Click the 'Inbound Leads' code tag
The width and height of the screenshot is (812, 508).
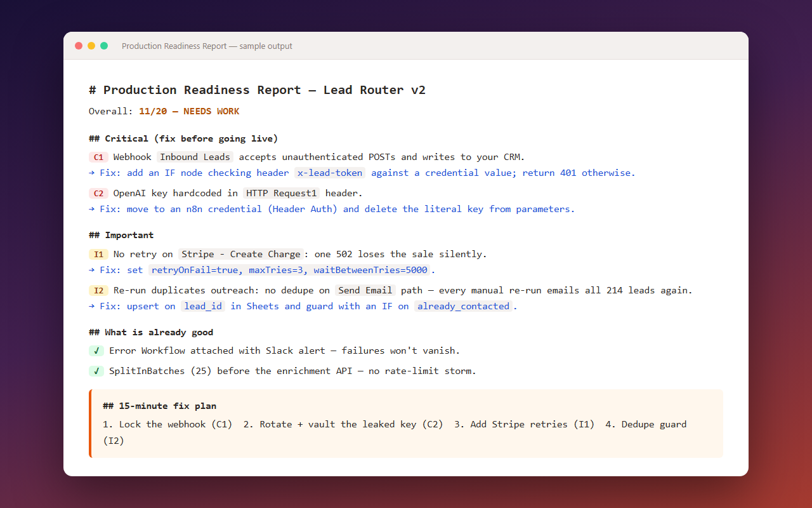tap(195, 157)
